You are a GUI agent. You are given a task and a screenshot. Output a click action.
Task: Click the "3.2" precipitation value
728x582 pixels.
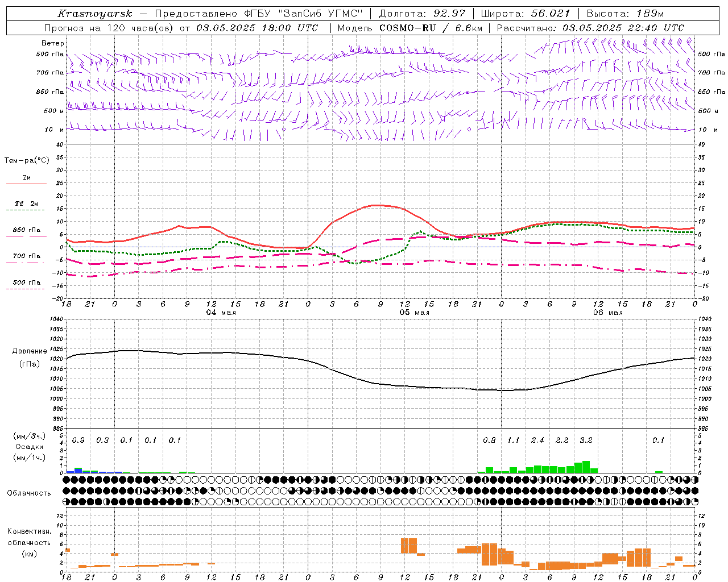pos(586,440)
